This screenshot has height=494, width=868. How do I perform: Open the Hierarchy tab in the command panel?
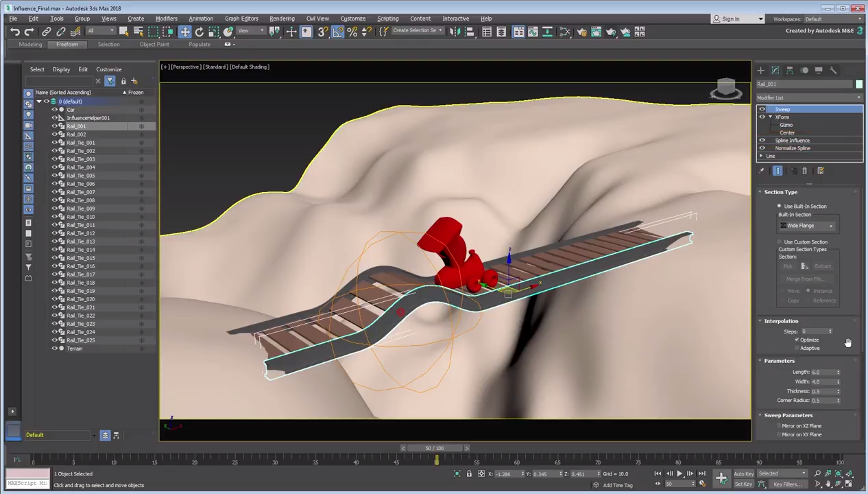pyautogui.click(x=790, y=70)
